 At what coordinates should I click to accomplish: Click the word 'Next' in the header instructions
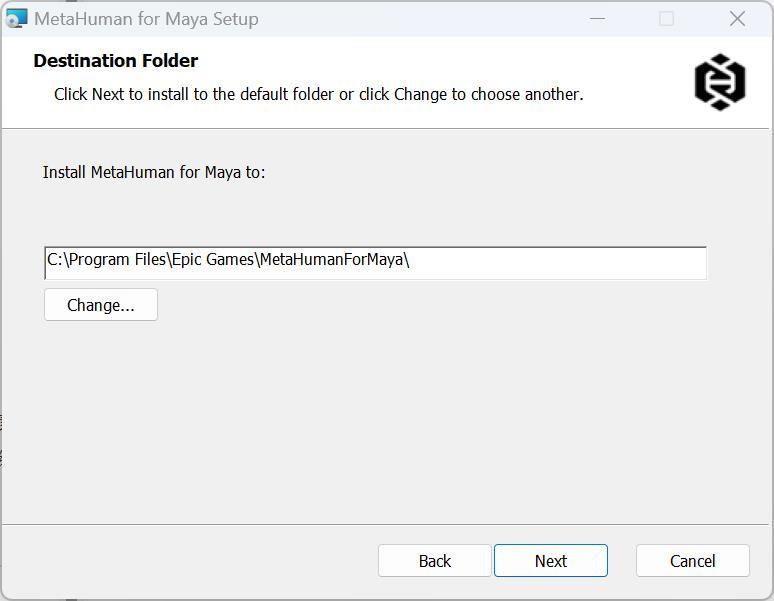pos(108,94)
